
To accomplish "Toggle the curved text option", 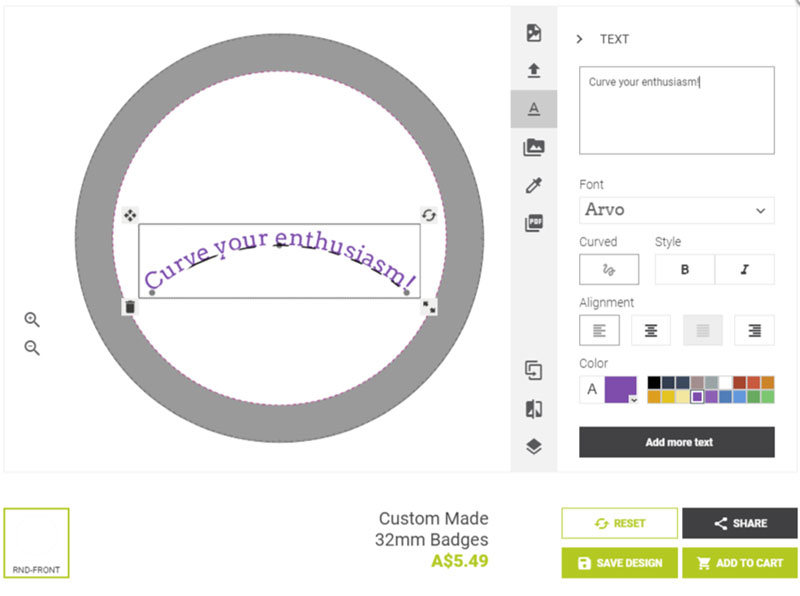I will click(x=608, y=270).
